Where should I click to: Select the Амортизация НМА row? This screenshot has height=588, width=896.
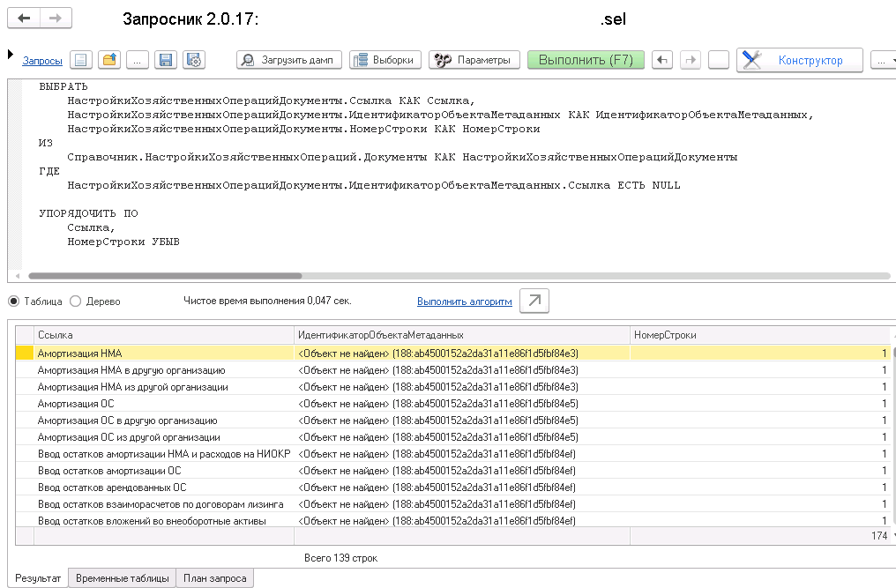pos(454,354)
